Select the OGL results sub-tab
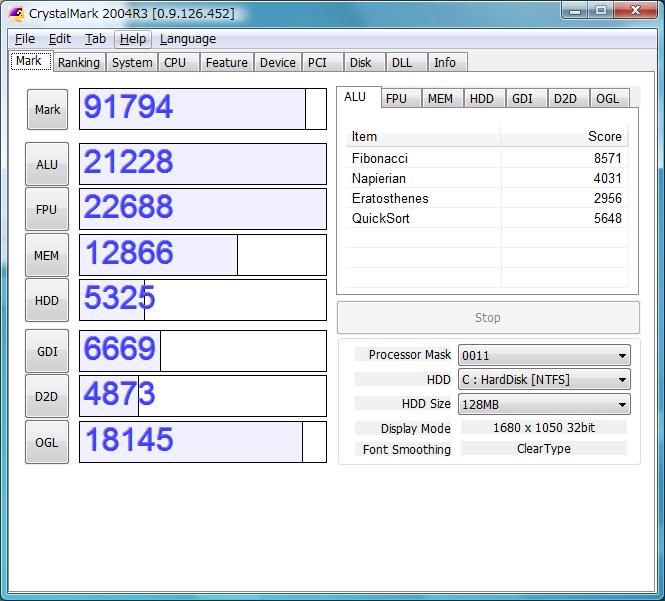 click(609, 98)
